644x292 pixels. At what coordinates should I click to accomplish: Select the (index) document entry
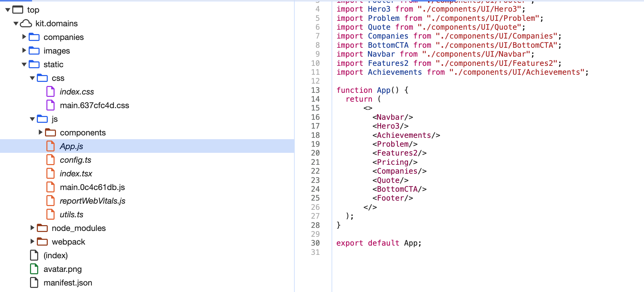tap(56, 255)
